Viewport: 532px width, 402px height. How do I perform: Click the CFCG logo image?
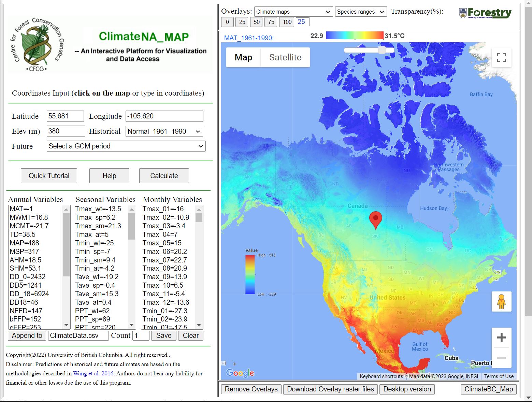37,44
